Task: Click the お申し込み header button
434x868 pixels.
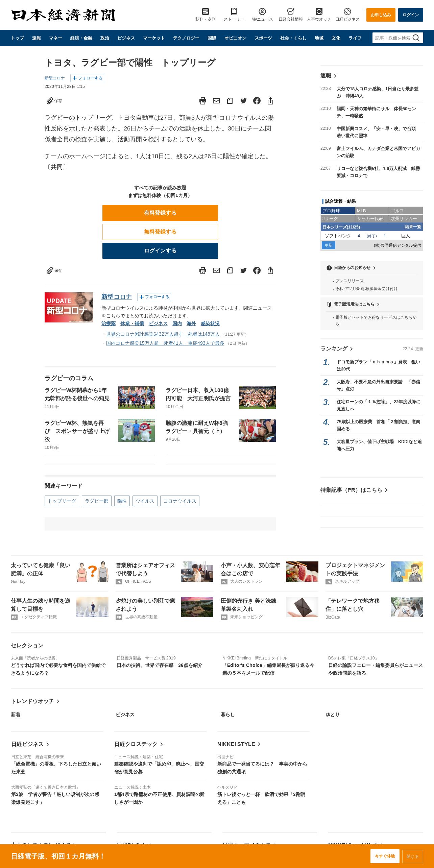Action: pyautogui.click(x=381, y=15)
